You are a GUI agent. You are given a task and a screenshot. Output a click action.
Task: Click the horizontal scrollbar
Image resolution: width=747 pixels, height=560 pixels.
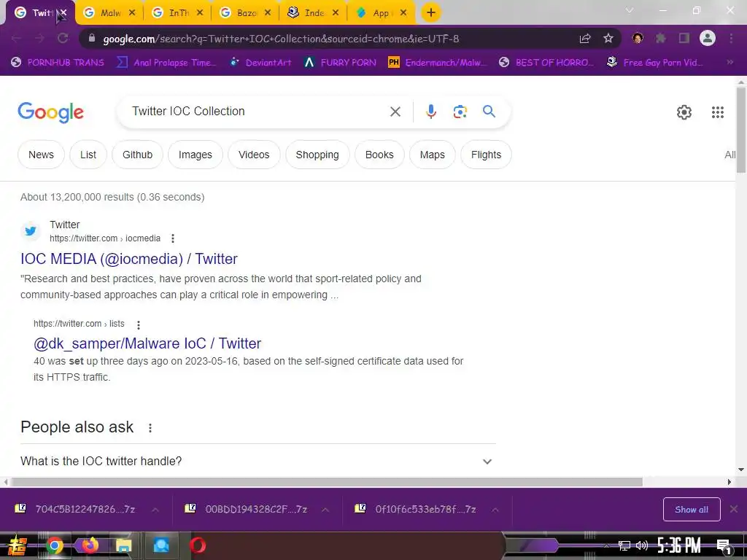[326, 482]
